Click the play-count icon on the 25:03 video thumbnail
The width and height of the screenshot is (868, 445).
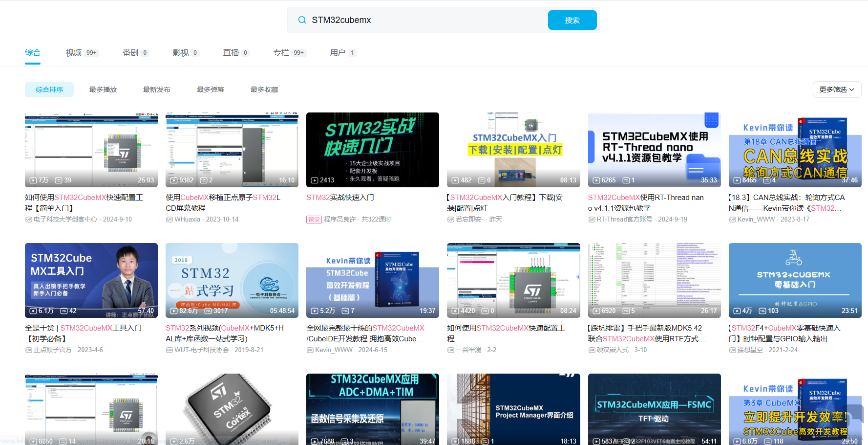coord(33,180)
